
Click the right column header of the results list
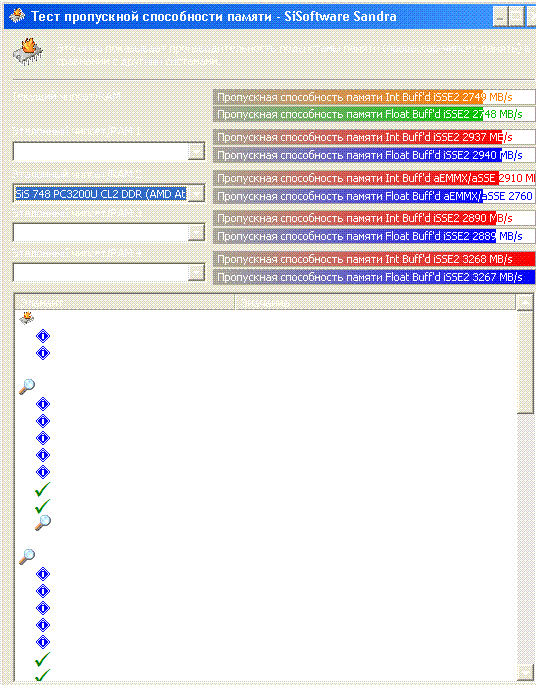coord(375,302)
